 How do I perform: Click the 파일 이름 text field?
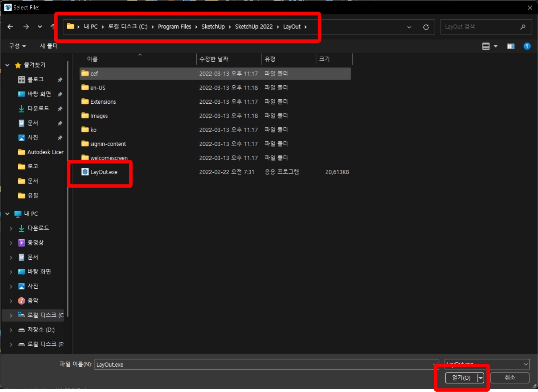(x=267, y=364)
